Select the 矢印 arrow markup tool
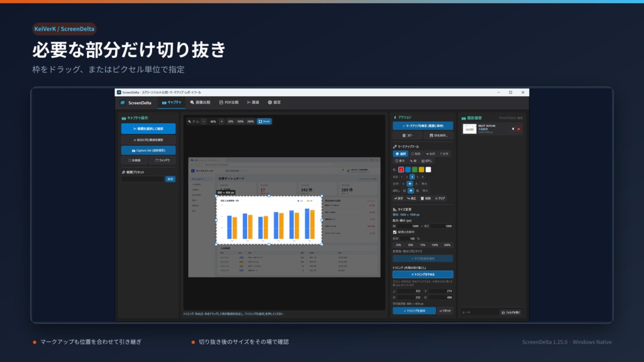Image resolution: width=644 pixels, height=362 pixels. click(430, 154)
